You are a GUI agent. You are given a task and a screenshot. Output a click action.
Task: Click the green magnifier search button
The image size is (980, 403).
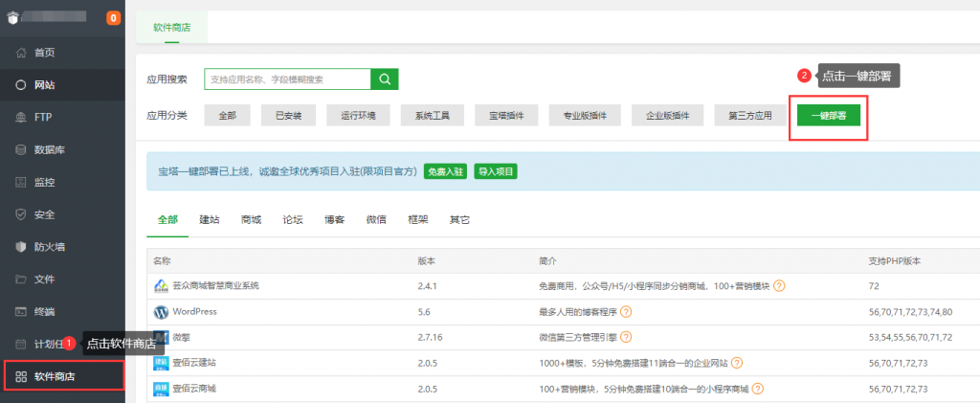pos(385,79)
